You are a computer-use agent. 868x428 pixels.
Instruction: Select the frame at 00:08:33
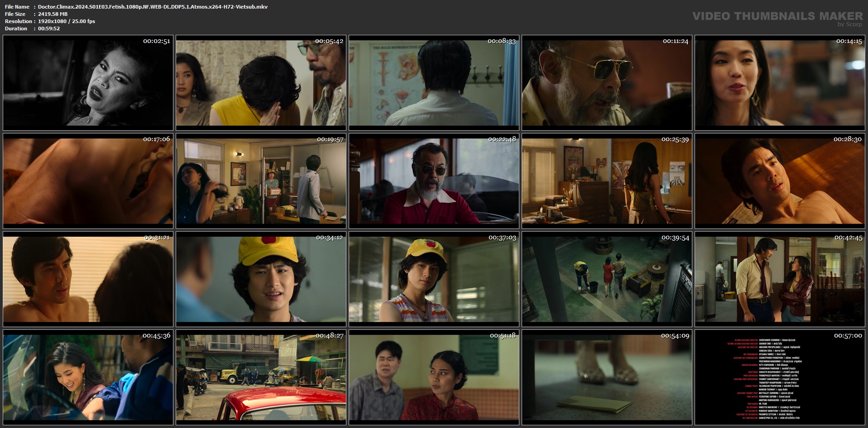click(x=434, y=83)
